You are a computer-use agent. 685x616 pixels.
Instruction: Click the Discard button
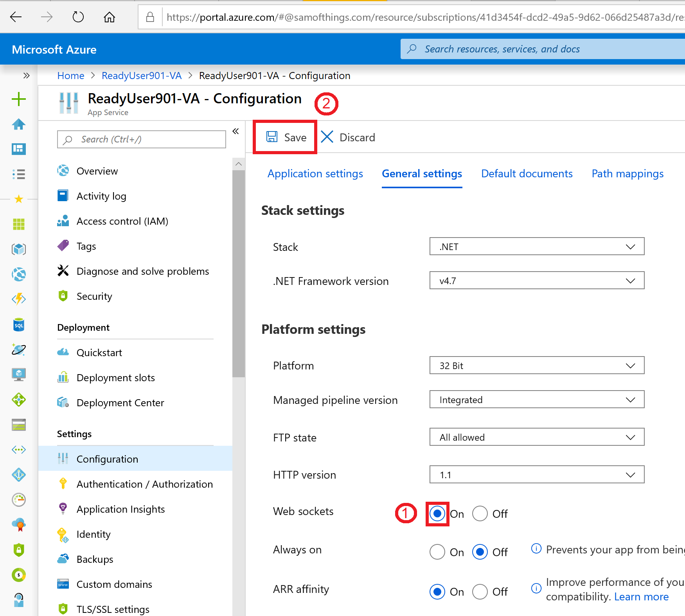click(x=348, y=137)
